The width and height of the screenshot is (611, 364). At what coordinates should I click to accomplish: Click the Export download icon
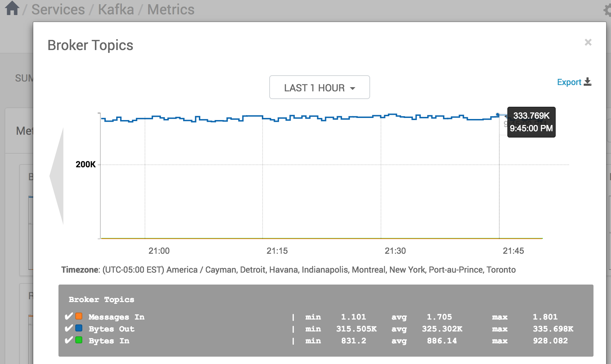click(x=588, y=82)
